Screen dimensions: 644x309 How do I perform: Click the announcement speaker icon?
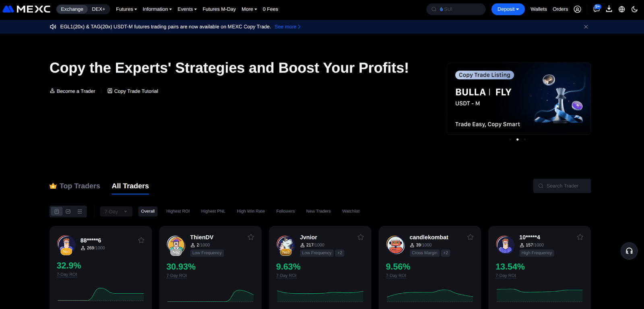[53, 27]
